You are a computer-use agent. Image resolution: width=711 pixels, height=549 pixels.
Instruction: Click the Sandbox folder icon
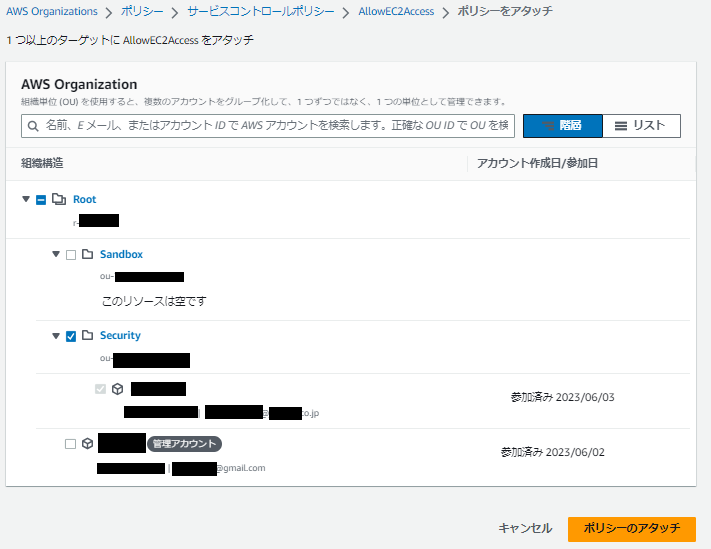pos(88,254)
